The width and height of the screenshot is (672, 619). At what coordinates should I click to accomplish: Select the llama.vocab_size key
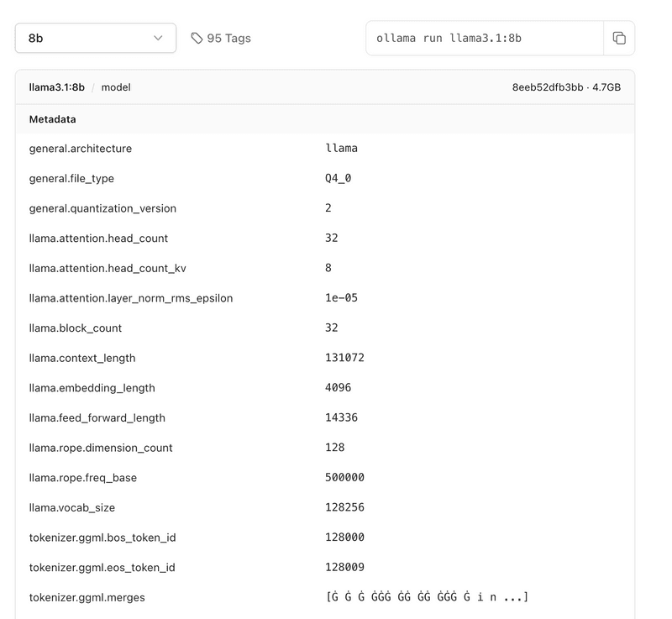click(x=72, y=508)
